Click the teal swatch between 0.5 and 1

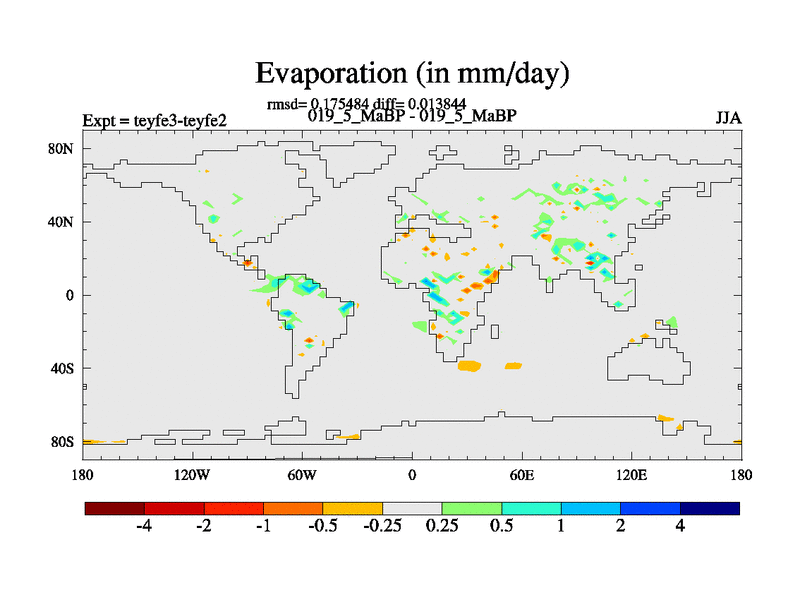tap(531, 508)
